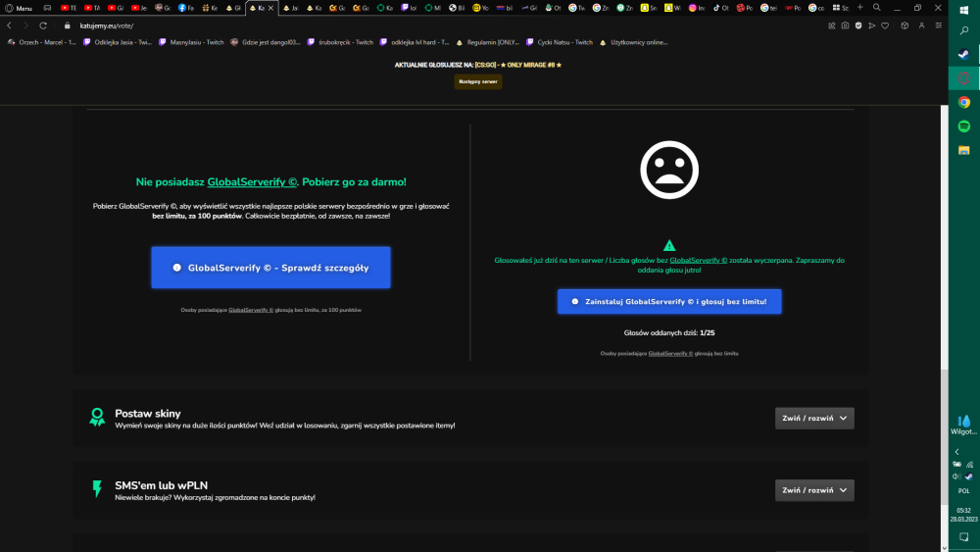
Task: Expand 'SMS'em lub wPLN' with Zwiń / rozwiń
Action: click(x=814, y=490)
